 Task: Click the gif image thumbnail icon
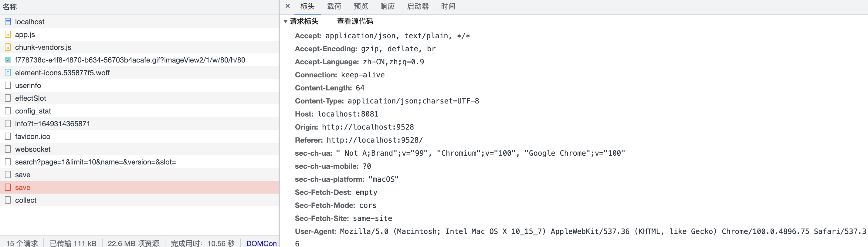8,60
